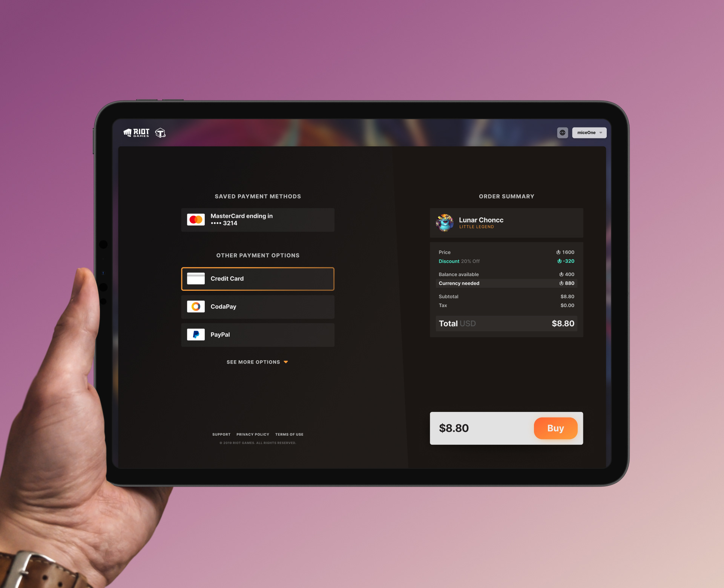Click the Privacy Policy menu item
Image resolution: width=724 pixels, height=588 pixels.
click(253, 434)
